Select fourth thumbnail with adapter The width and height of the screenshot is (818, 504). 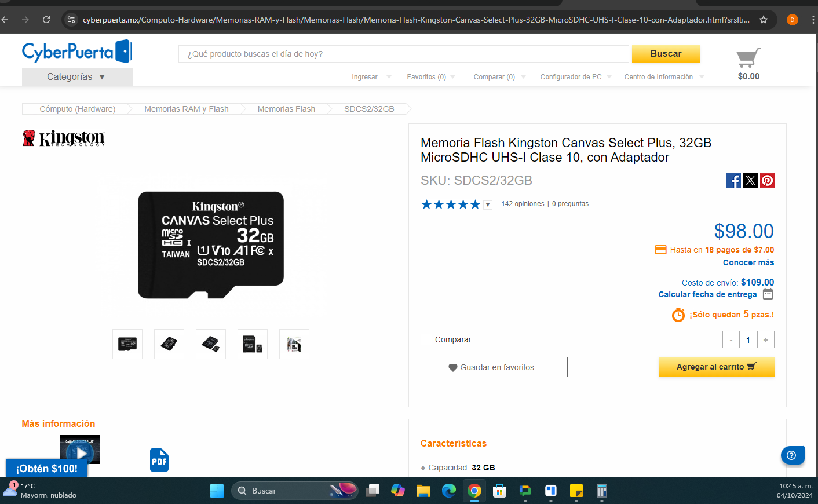pos(253,344)
